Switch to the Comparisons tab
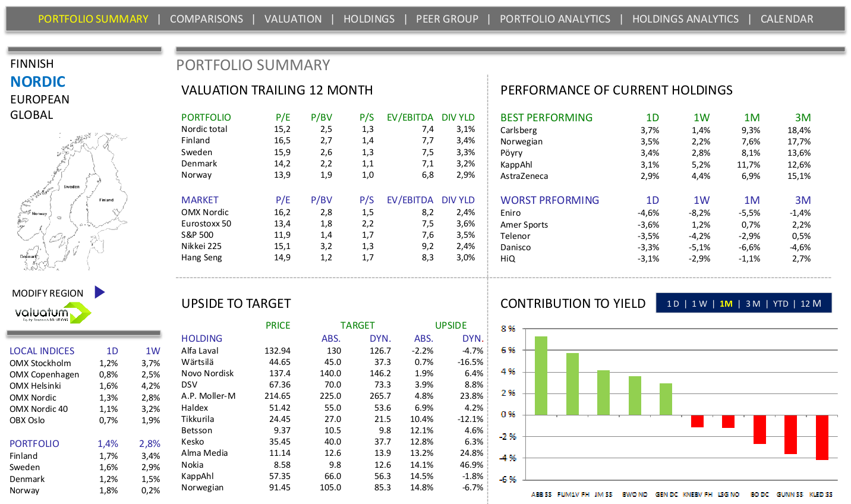The height and width of the screenshot is (504, 851). pos(206,19)
